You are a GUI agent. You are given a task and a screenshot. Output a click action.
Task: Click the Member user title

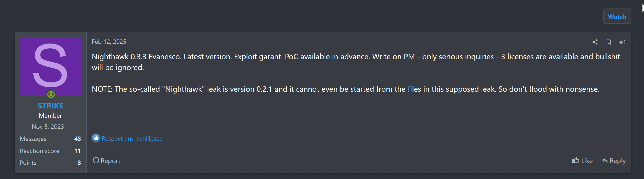(50, 116)
